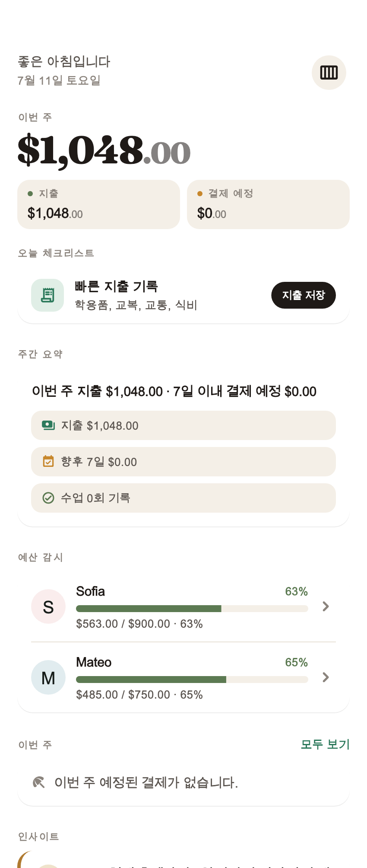The height and width of the screenshot is (868, 367).
Task: Click the cash icon next to 지출 $1,048.00
Action: [x=48, y=425]
